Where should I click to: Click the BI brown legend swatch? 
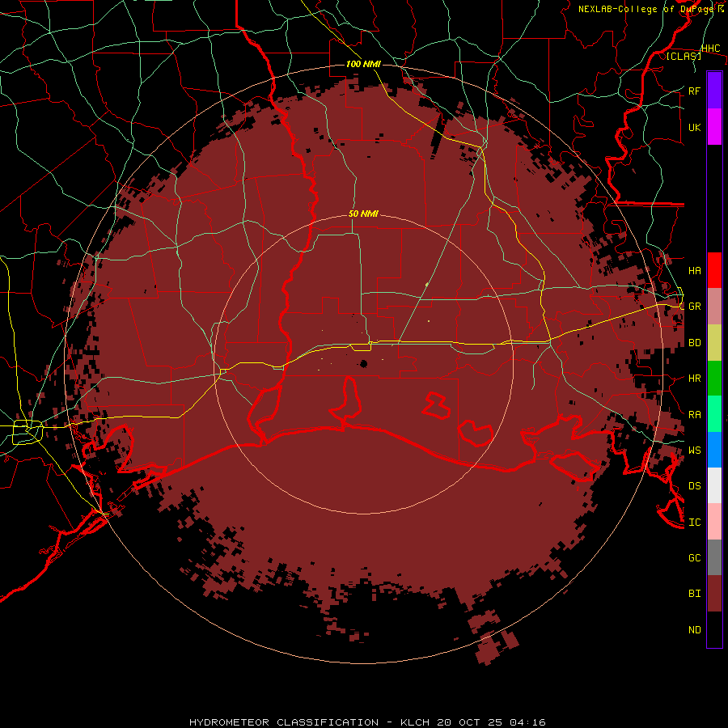[714, 594]
